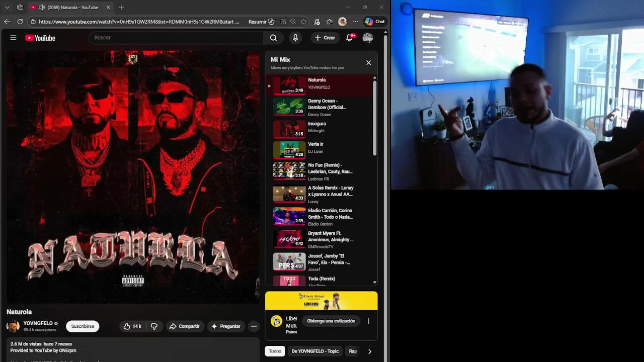Viewport: 644px width, 362px height.
Task: Open a new browser tab
Action: point(121,7)
